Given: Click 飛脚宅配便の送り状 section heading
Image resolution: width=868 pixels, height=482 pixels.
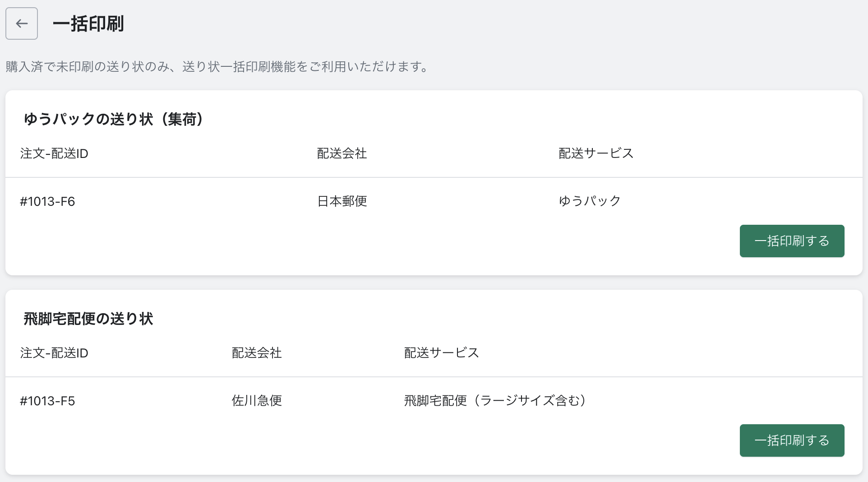Looking at the screenshot, I should click(88, 319).
